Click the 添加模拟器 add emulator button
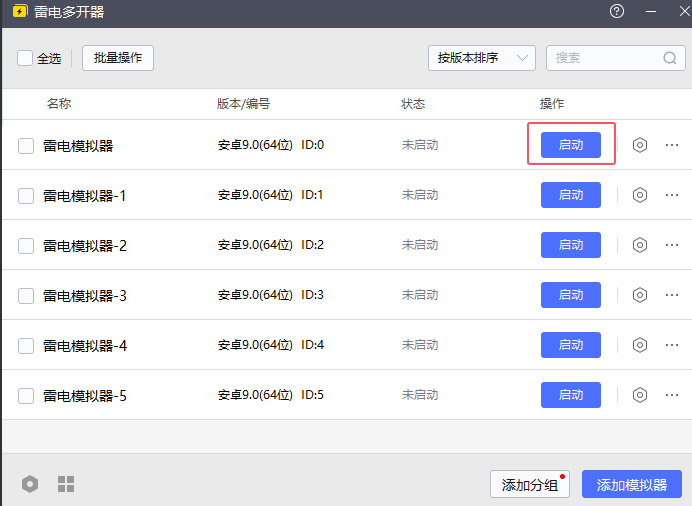This screenshot has height=506, width=692. click(x=632, y=484)
